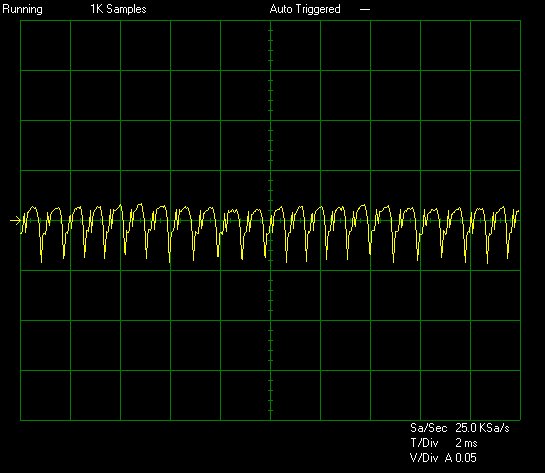Image resolution: width=545 pixels, height=473 pixels.
Task: Click the Sa/Sec label text
Action: [x=429, y=428]
